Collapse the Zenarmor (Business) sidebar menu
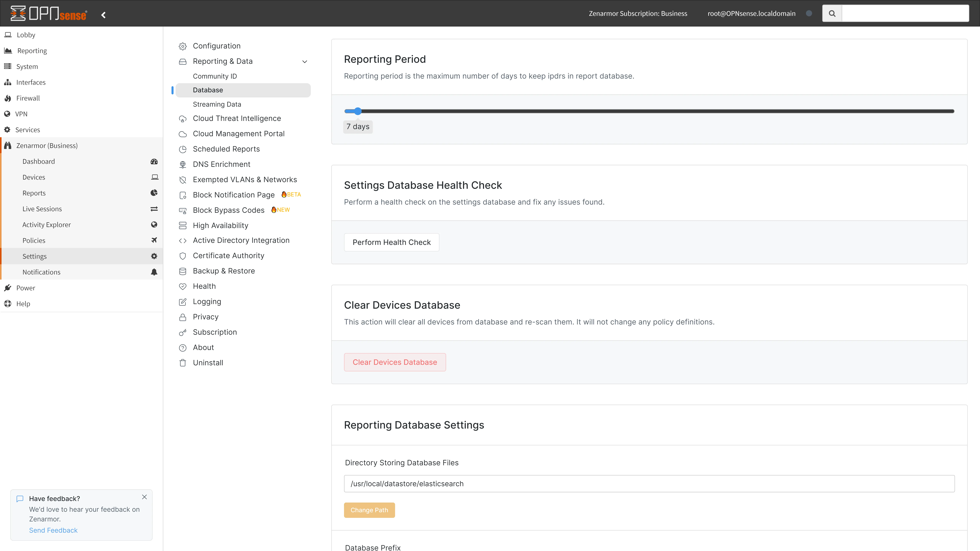Viewport: 980px width, 551px height. point(47,146)
